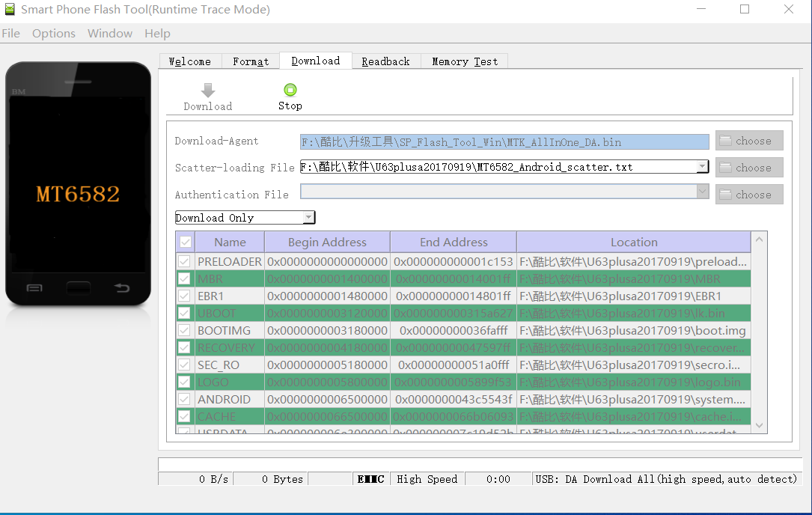Expand the Authentication File dropdown
This screenshot has width=812, height=515.
pyautogui.click(x=702, y=192)
